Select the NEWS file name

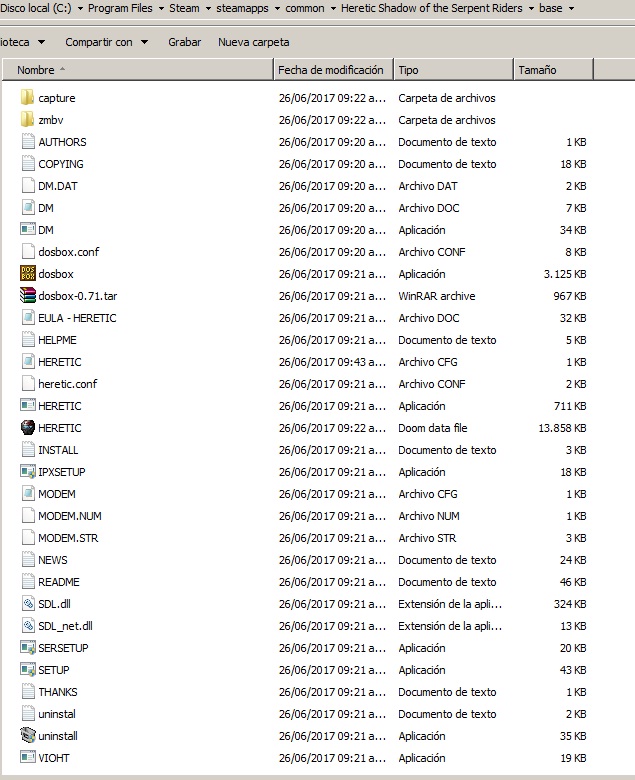[53, 560]
